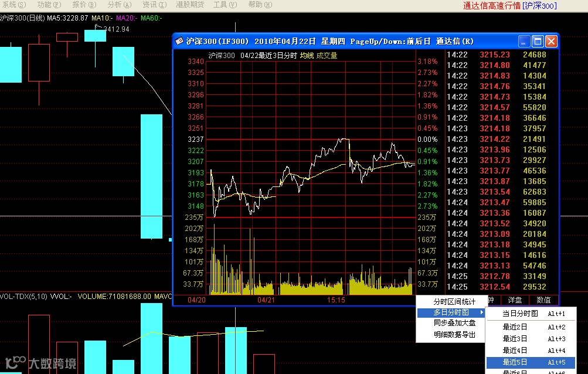This screenshot has width=588, height=374.
Task: Click the VOLUME:71081688.00 value
Action: pos(114,297)
